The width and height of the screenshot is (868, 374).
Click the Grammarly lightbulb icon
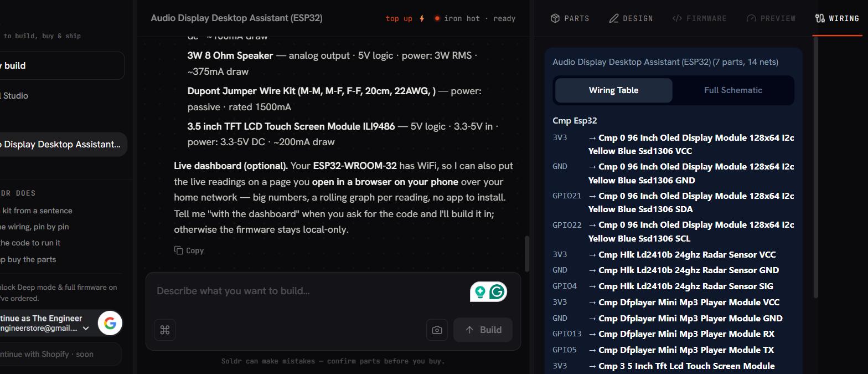coord(480,291)
